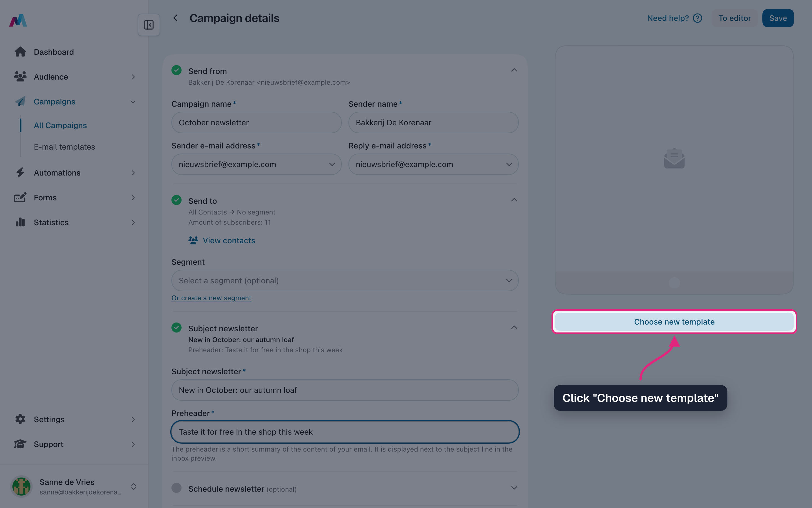Screen dimensions: 812x508
Task: Expand the Settings menu chevron
Action: coord(133,419)
